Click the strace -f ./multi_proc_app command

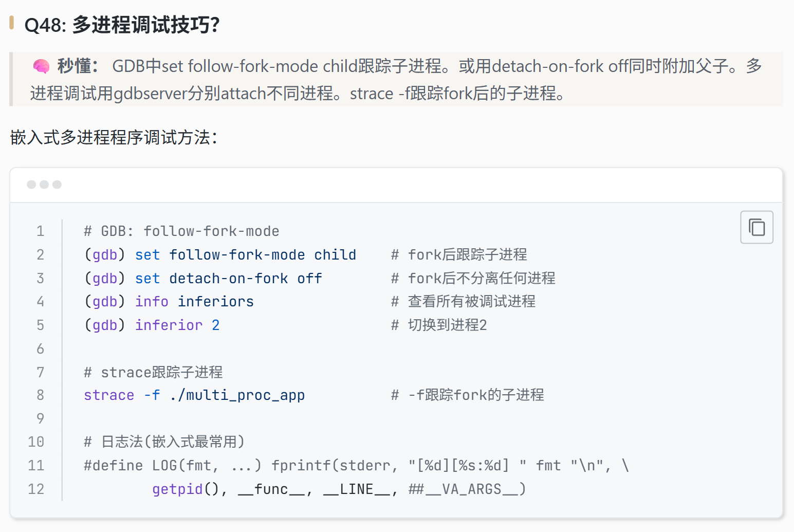click(194, 395)
